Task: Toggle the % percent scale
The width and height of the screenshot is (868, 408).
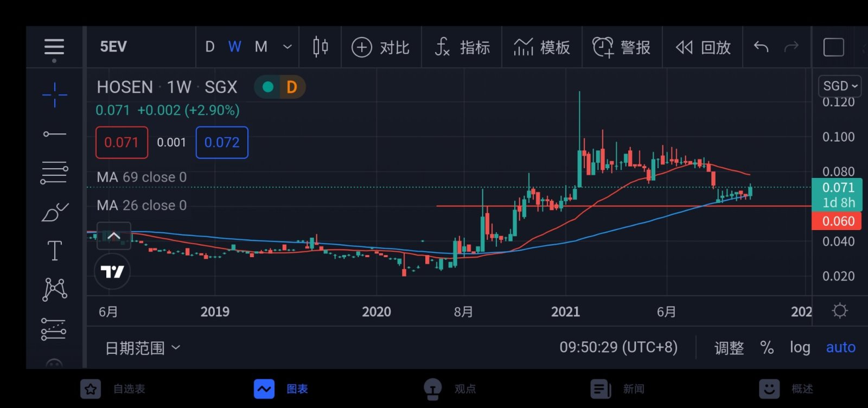Action: point(767,348)
